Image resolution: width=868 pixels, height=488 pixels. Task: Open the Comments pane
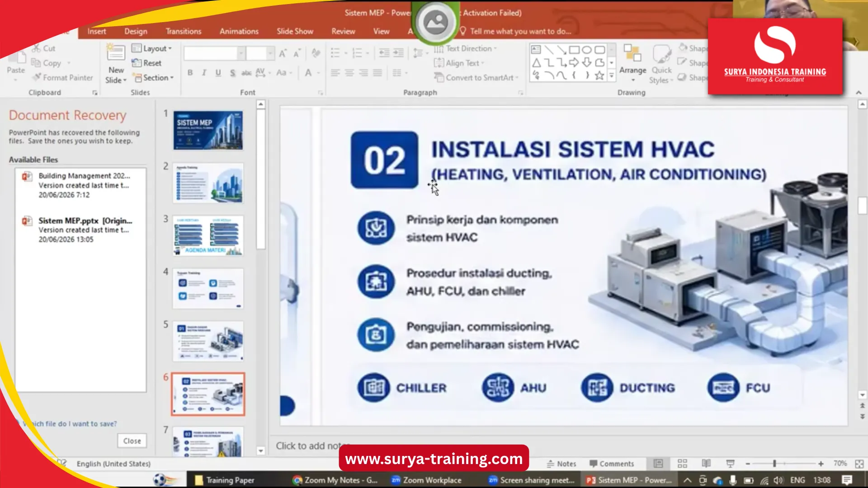(612, 464)
